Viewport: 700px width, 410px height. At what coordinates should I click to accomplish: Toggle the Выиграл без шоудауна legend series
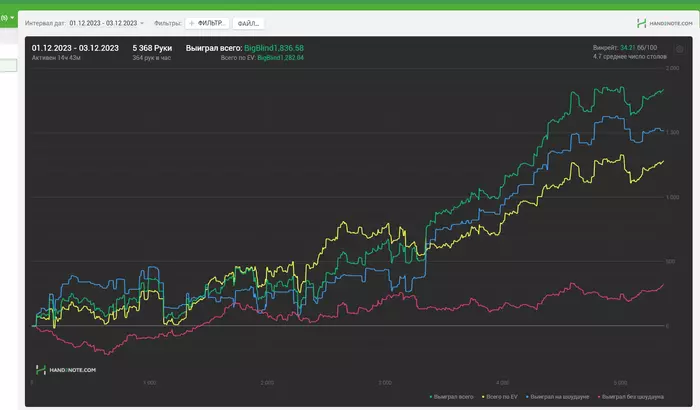coord(630,397)
